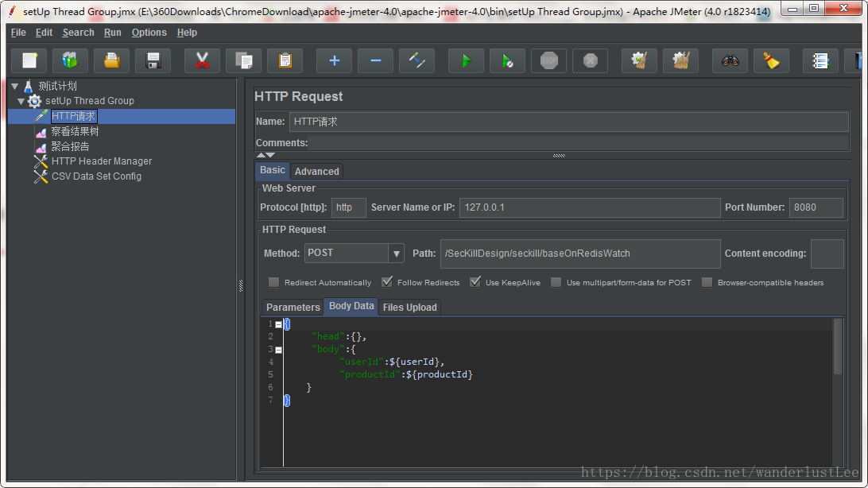Click the Copy icon in toolbar
Viewport: 868px width, 488px height.
tap(243, 60)
